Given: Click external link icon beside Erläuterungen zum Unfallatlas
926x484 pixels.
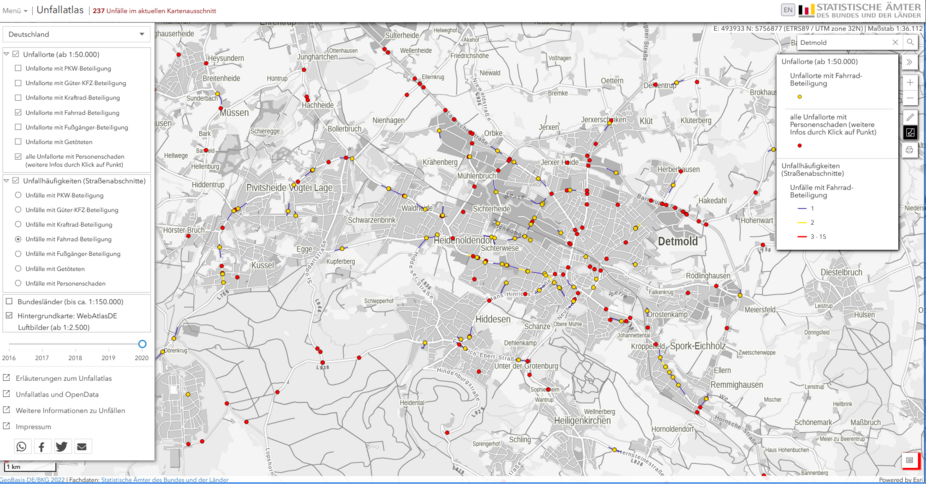Looking at the screenshot, I should 6,378.
